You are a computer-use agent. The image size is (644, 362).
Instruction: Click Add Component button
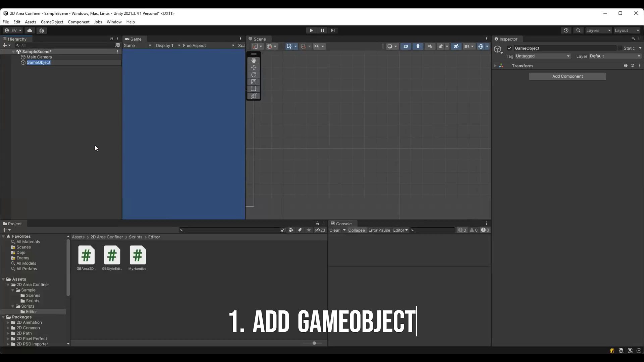pyautogui.click(x=568, y=76)
